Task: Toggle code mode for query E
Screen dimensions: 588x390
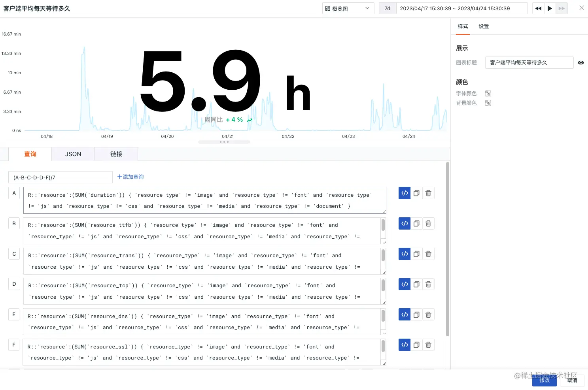Action: tap(405, 315)
